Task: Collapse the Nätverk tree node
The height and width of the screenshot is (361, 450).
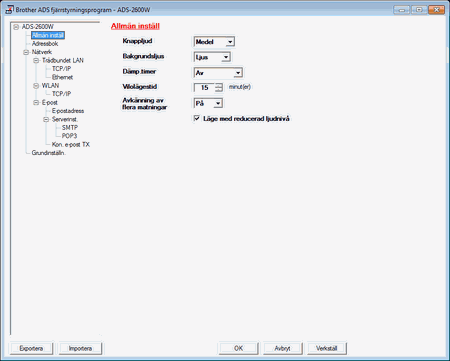Action: click(26, 52)
